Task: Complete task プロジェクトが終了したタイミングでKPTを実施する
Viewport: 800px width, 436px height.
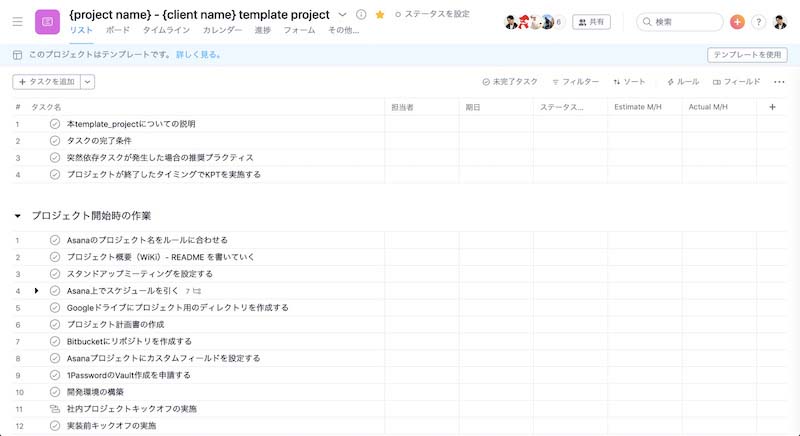Action: coord(55,174)
